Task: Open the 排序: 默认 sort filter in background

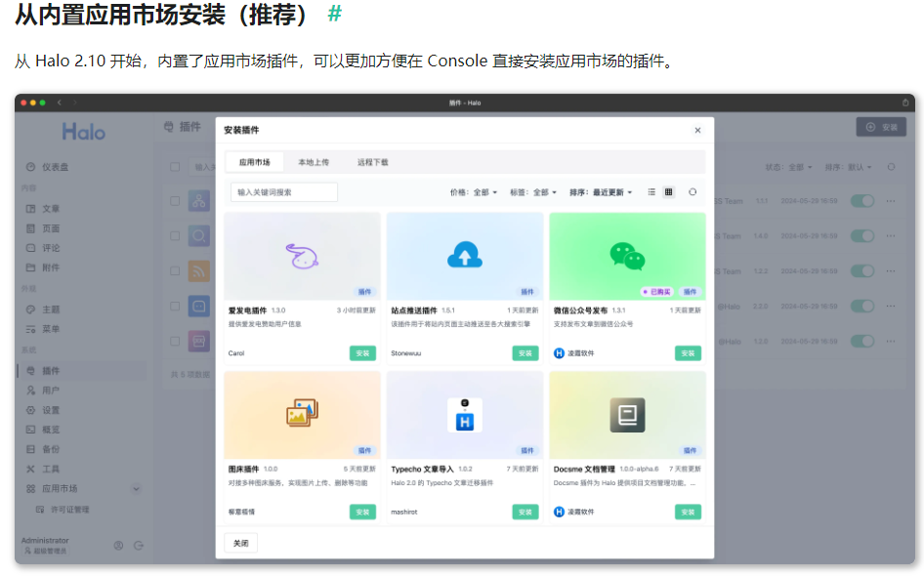Action: [x=848, y=167]
